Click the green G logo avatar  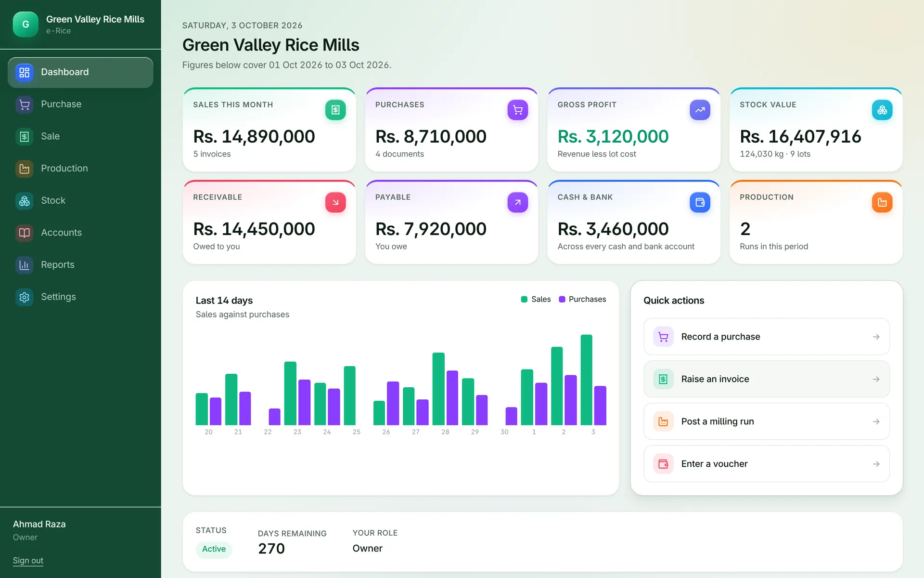click(26, 25)
